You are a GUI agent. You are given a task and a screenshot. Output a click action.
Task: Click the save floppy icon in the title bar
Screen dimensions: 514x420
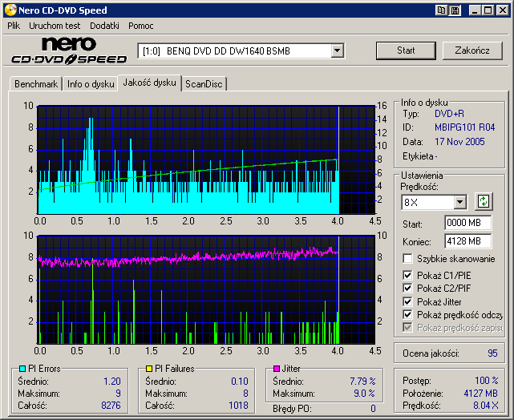455,10
